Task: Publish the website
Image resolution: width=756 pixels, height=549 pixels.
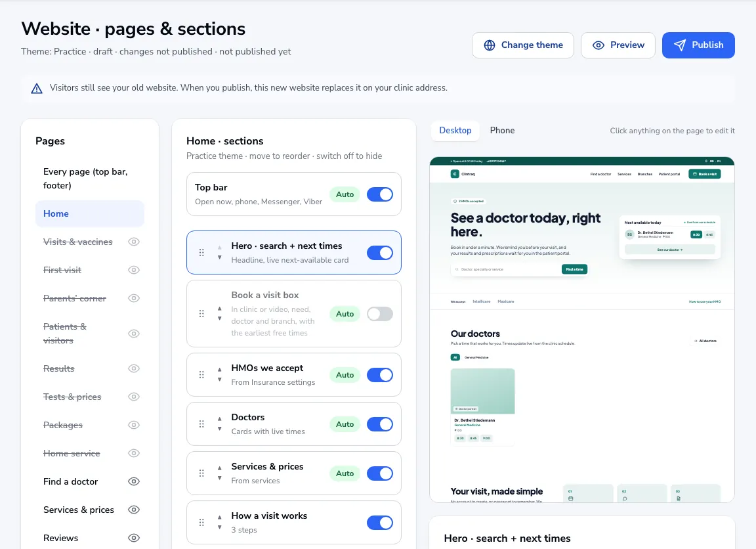Action: (x=698, y=45)
